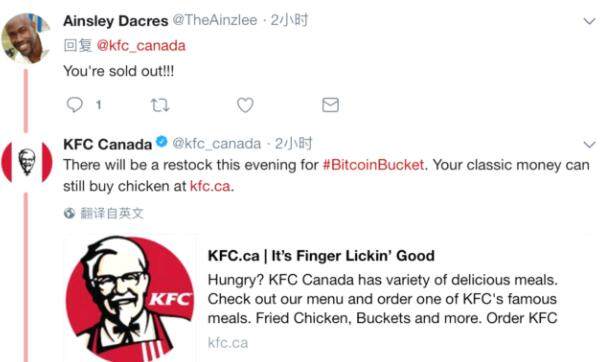Screen dimensions: 602x362
Task: Send Ainsley's tweet via direct message
Action: click(x=330, y=105)
